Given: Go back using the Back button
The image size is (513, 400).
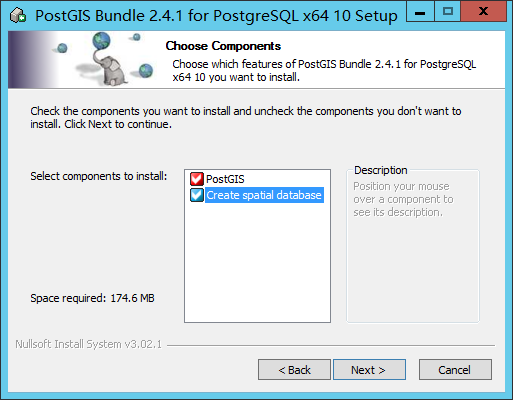Looking at the screenshot, I should 294,370.
